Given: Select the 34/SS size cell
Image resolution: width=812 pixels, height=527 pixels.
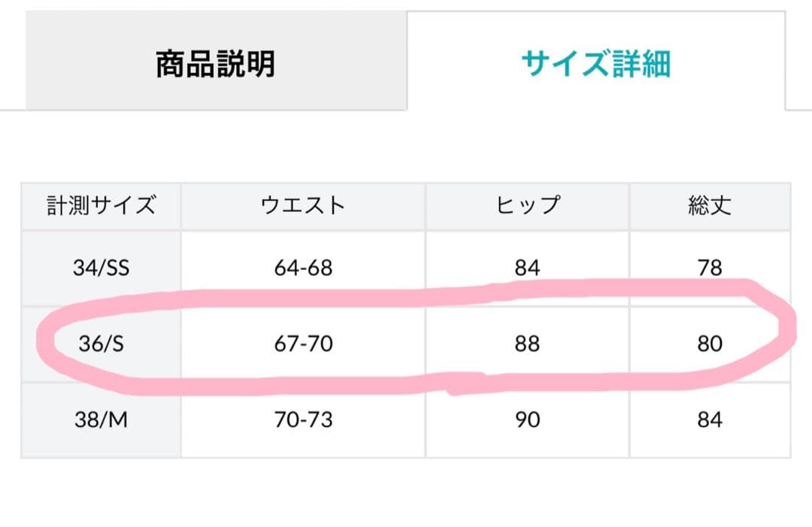Looking at the screenshot, I should (x=101, y=268).
